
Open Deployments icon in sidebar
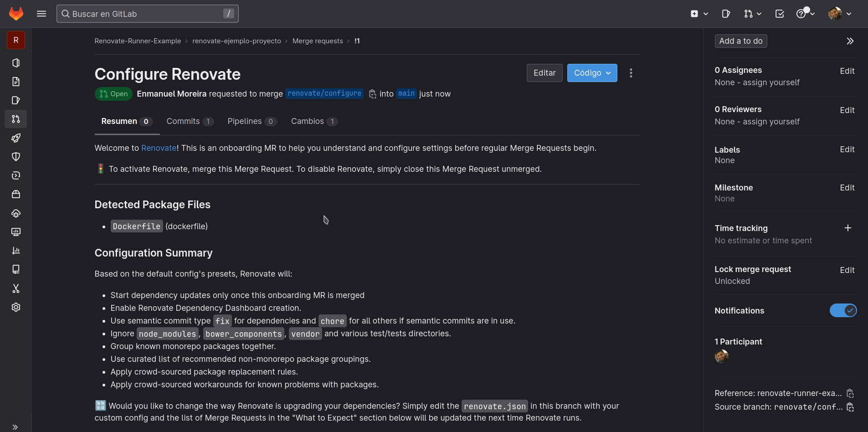[x=16, y=175]
